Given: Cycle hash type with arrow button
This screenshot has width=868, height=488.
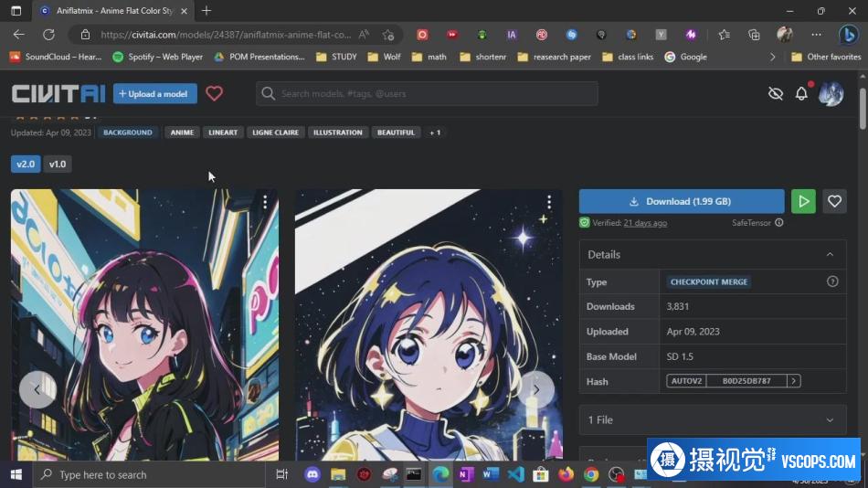Looking at the screenshot, I should click(x=794, y=381).
